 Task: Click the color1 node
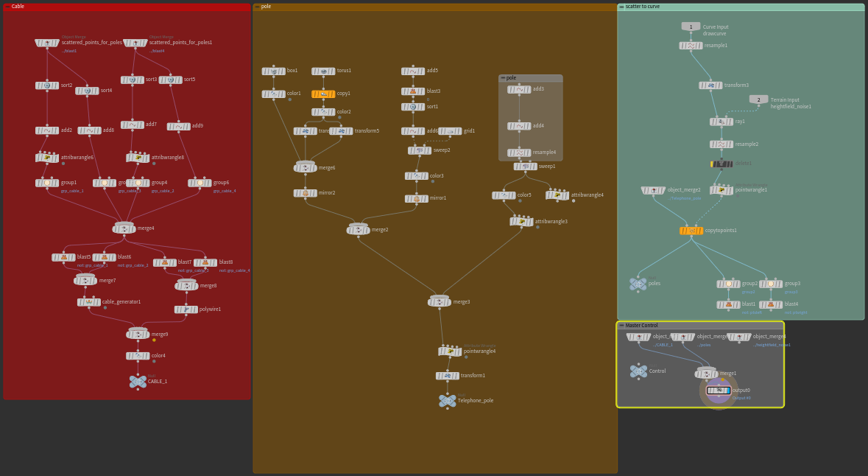point(273,94)
